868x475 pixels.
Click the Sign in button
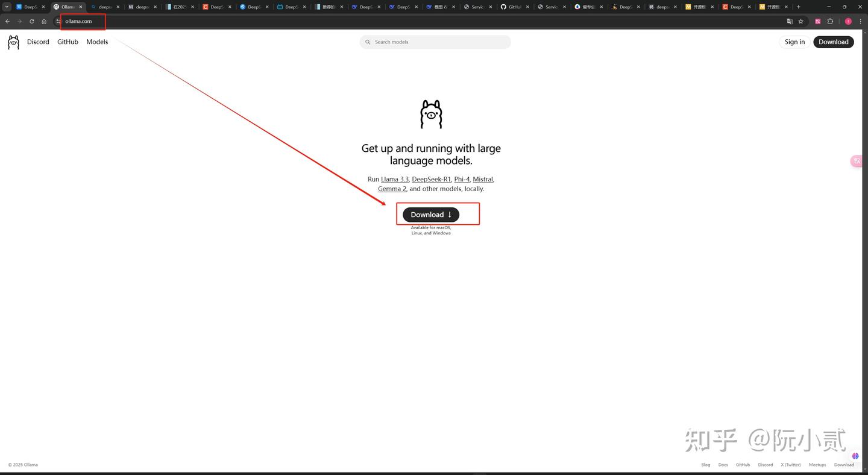(794, 42)
